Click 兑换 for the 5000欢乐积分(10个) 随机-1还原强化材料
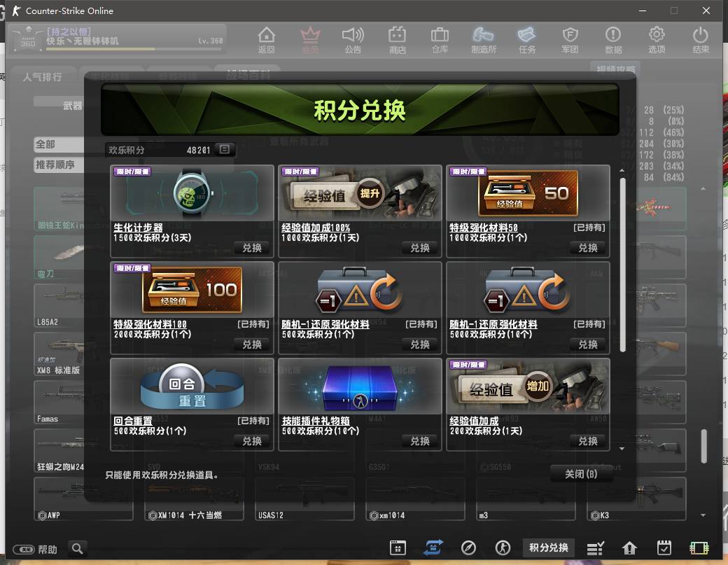Viewport: 728px width, 565px height. point(588,344)
